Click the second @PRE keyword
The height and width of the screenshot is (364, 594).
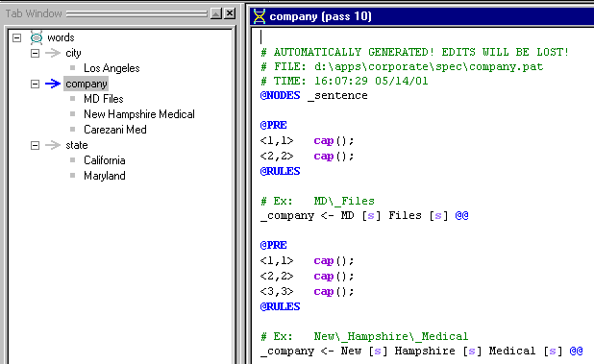click(274, 245)
